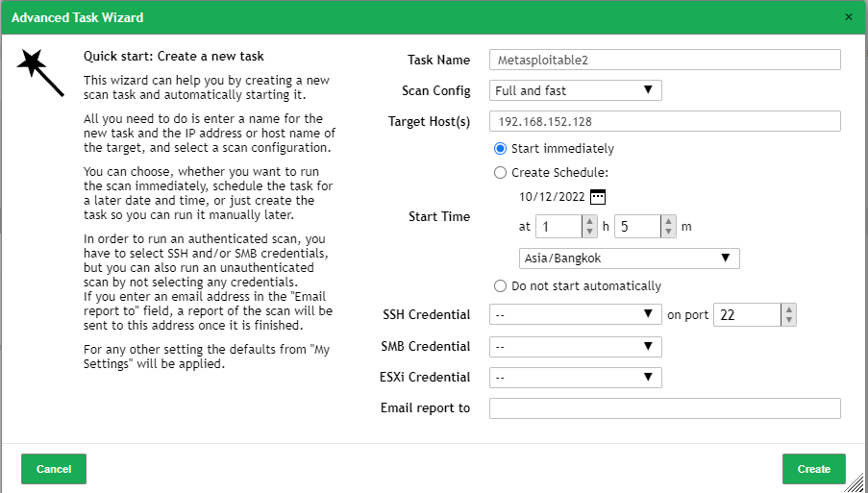The width and height of the screenshot is (868, 493).
Task: Decrease the start hour value
Action: 590,232
